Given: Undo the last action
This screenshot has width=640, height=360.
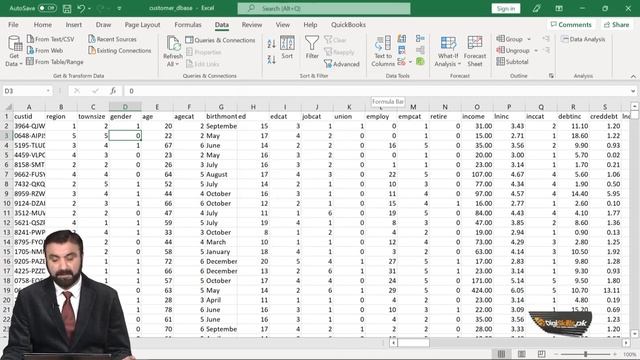Looking at the screenshot, I should click(x=81, y=8).
